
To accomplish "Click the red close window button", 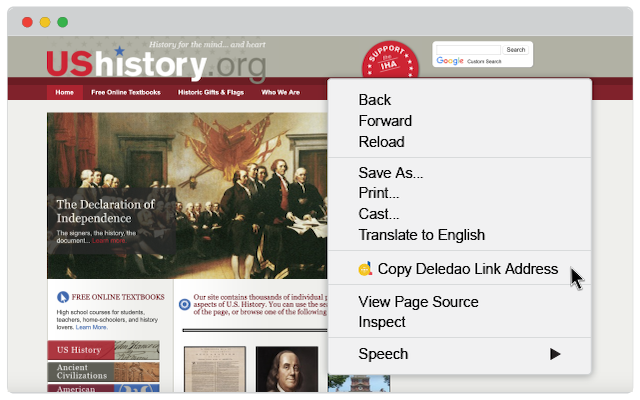I will pyautogui.click(x=27, y=22).
